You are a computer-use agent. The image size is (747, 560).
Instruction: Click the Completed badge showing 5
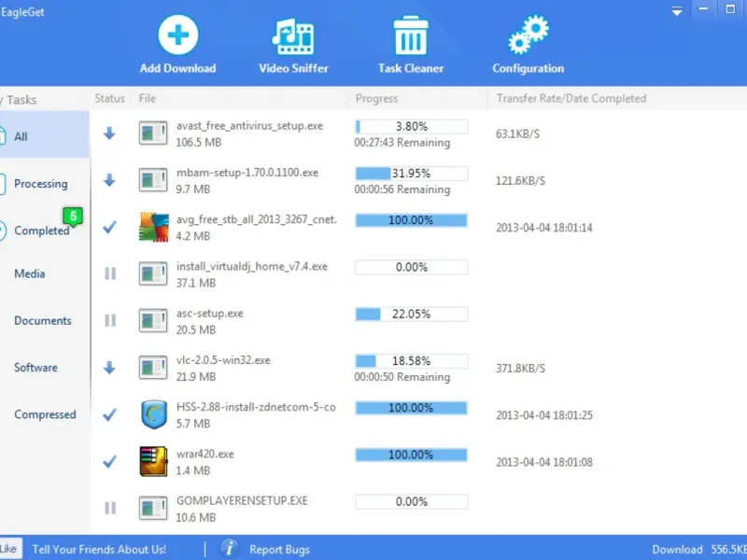pyautogui.click(x=73, y=217)
